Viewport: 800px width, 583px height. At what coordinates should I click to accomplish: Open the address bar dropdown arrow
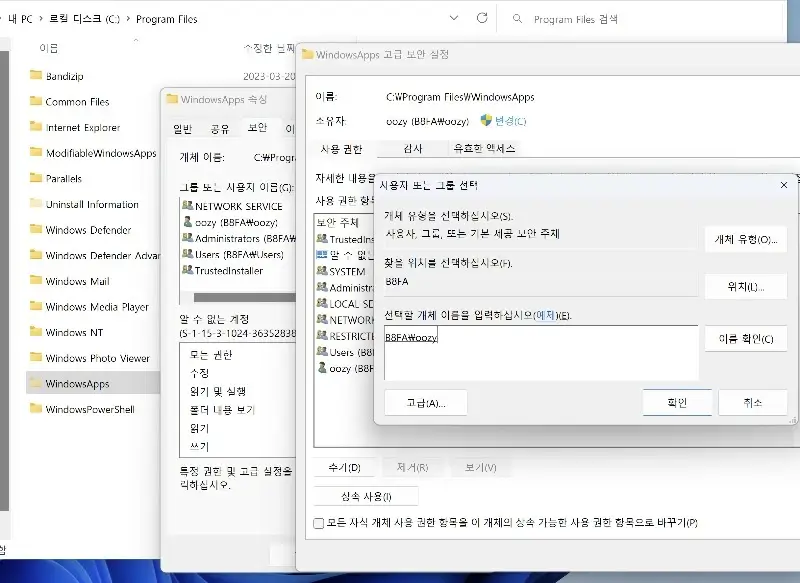pos(453,17)
